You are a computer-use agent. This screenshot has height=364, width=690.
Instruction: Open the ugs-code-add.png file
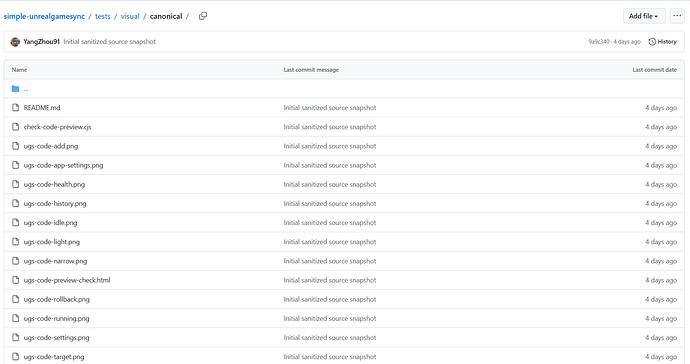51,146
